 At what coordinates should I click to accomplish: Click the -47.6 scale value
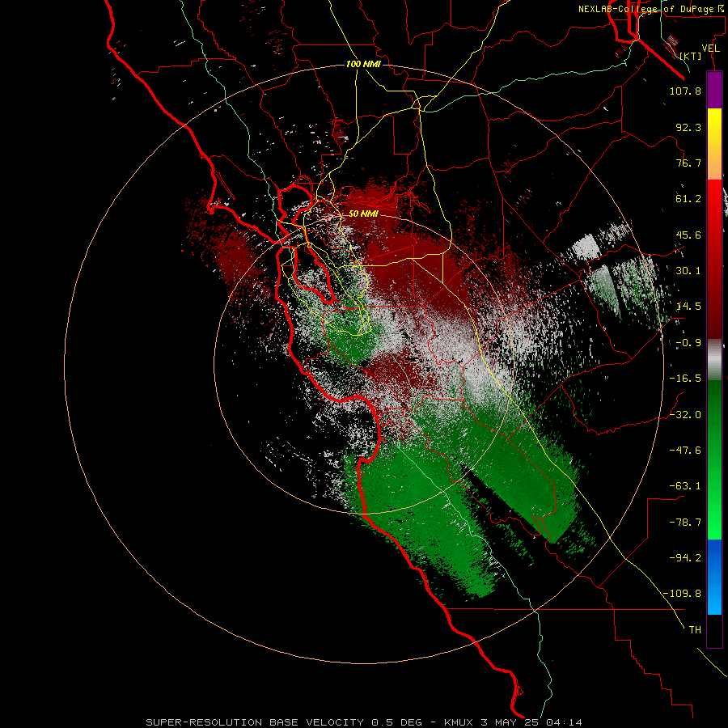point(685,451)
